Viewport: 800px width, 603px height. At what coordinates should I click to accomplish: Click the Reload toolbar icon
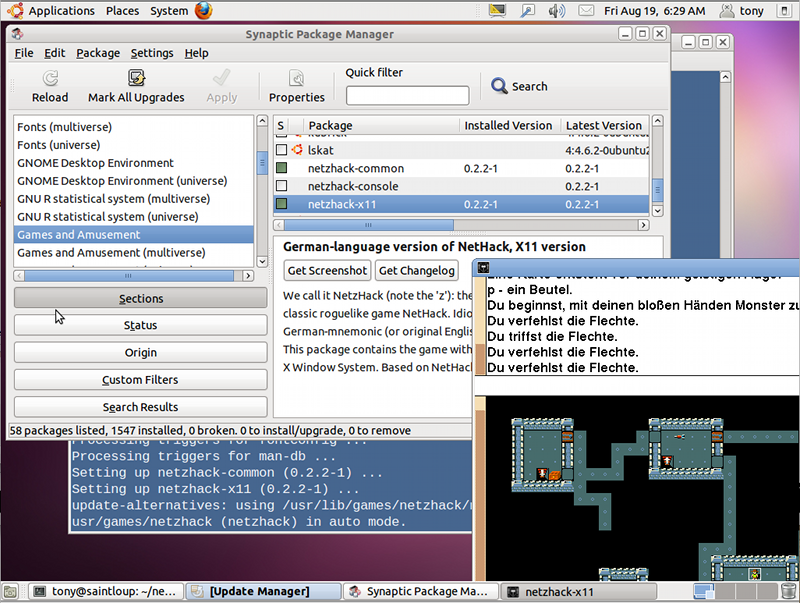point(50,78)
